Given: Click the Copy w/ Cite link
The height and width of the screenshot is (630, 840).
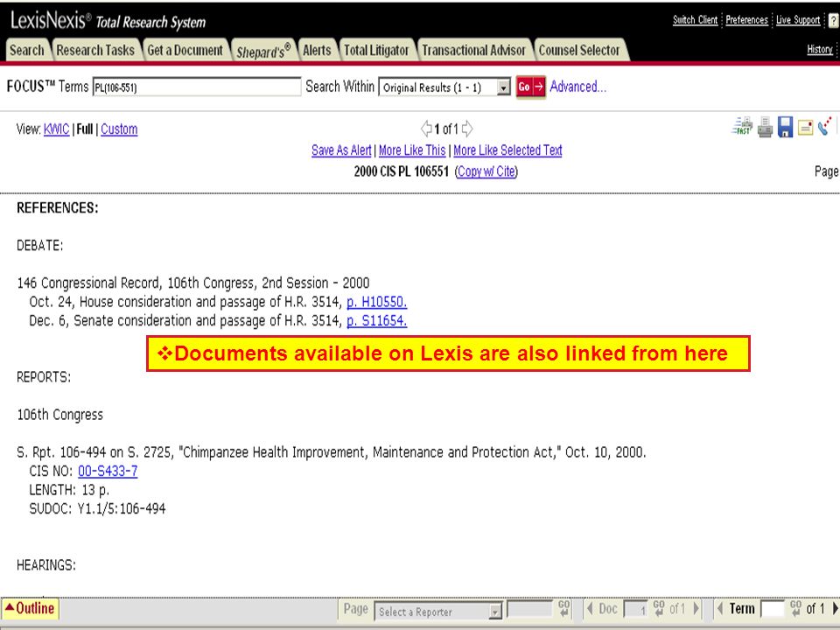Looking at the screenshot, I should pos(486,171).
